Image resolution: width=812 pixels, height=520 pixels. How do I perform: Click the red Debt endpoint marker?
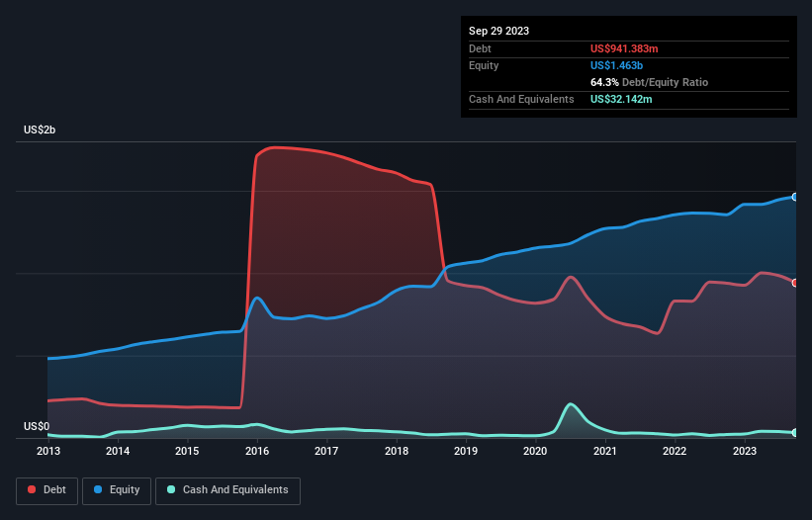click(x=795, y=283)
